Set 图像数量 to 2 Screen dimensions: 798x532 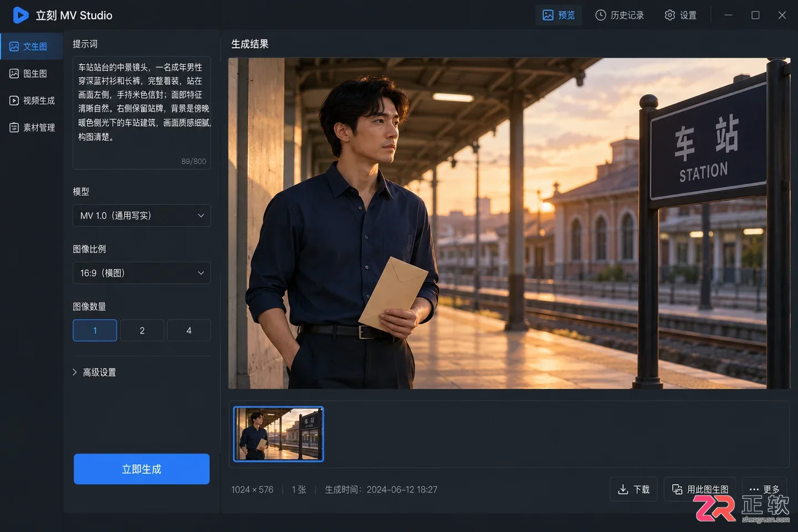[x=142, y=330]
